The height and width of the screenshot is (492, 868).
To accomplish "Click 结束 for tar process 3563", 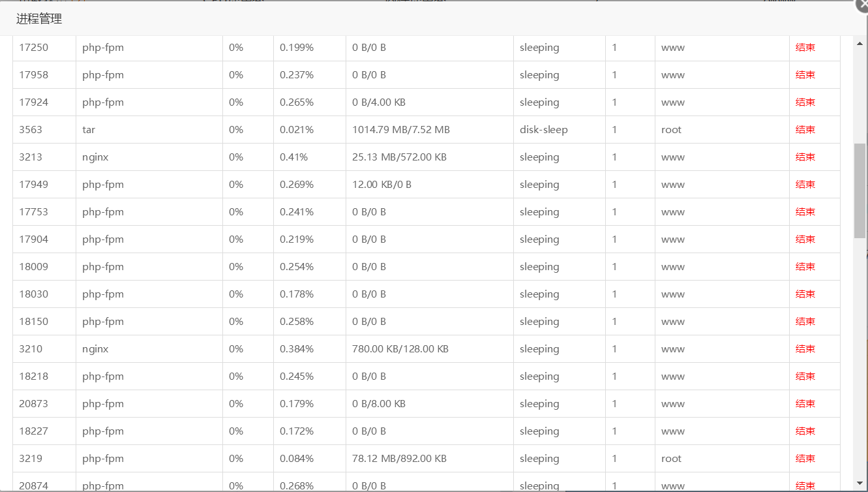I will pyautogui.click(x=805, y=130).
